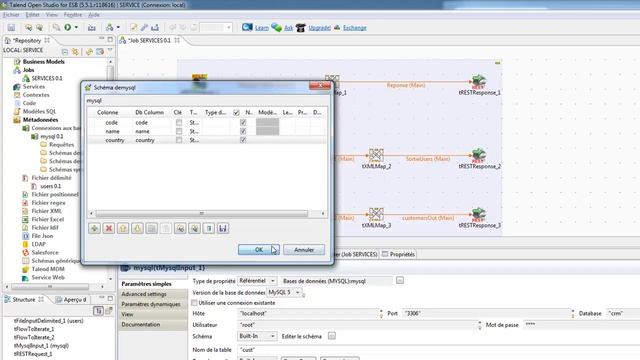The width and height of the screenshot is (640, 360).
Task: Click the copy columns icon in schema dialog
Action: (x=151, y=228)
